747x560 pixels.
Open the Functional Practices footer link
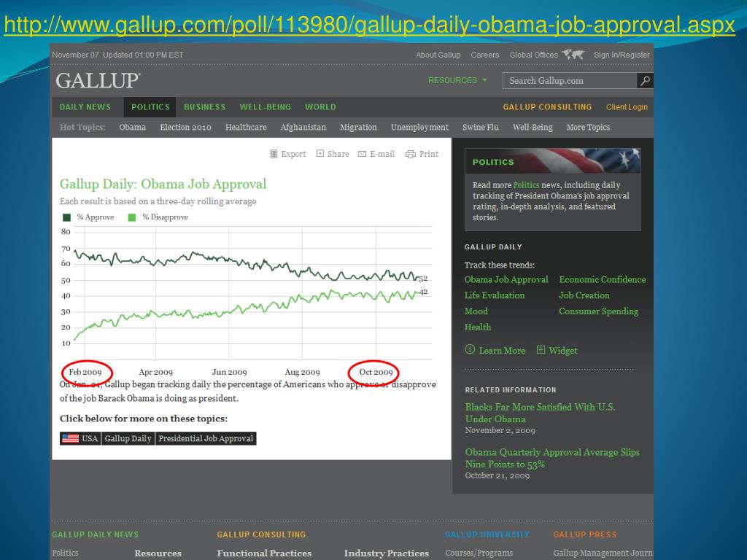click(264, 553)
